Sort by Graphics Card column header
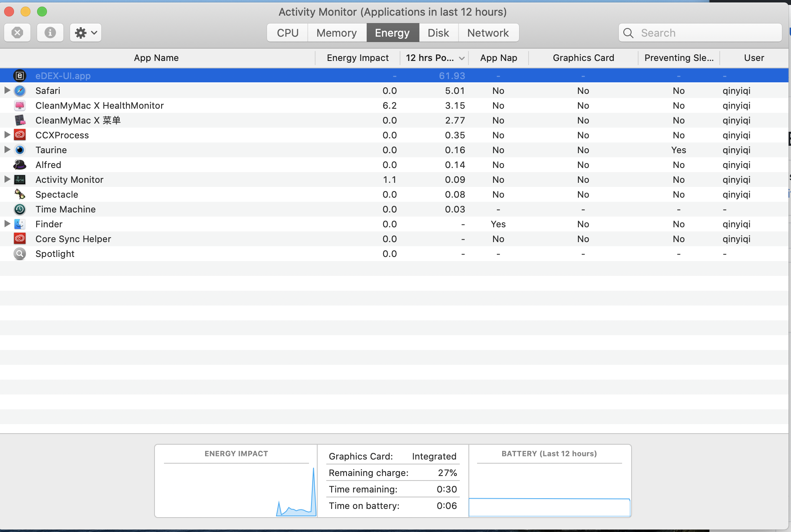Viewport: 791px width, 532px height. coord(583,58)
